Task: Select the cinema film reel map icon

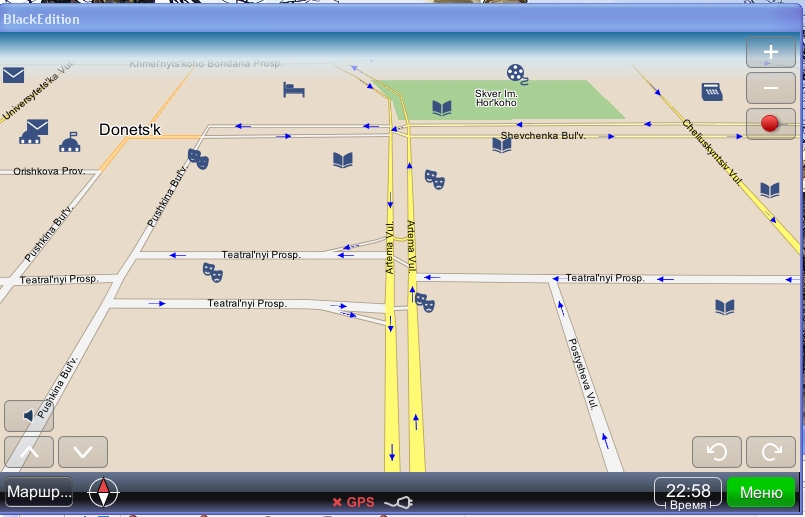Action: pos(516,72)
